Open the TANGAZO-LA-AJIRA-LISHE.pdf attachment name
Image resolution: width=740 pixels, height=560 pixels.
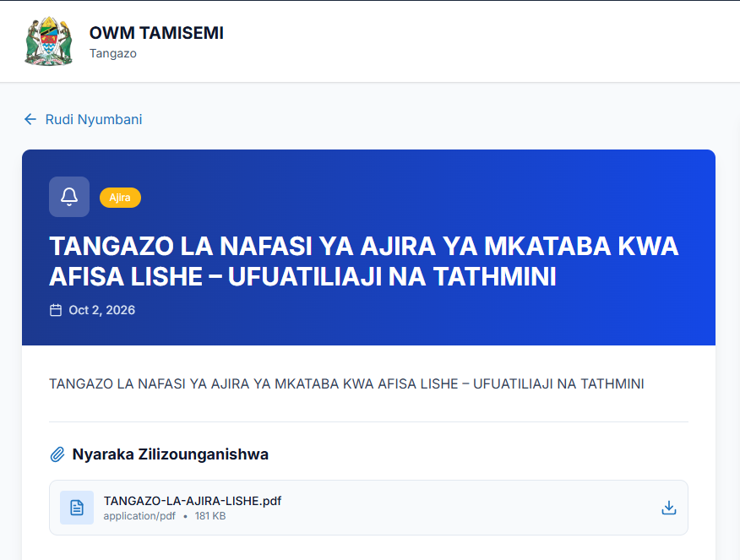[x=193, y=501]
